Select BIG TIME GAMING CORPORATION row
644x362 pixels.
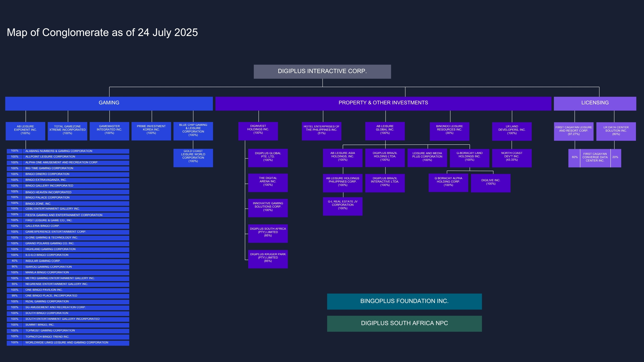point(68,169)
